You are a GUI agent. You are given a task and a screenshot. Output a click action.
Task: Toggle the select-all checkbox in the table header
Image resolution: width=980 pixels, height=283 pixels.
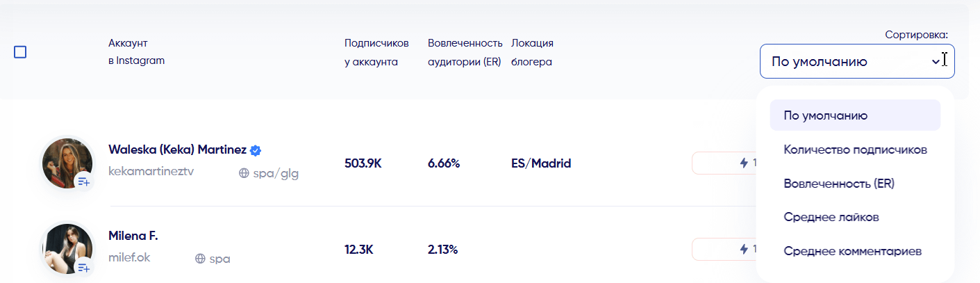pos(20,52)
